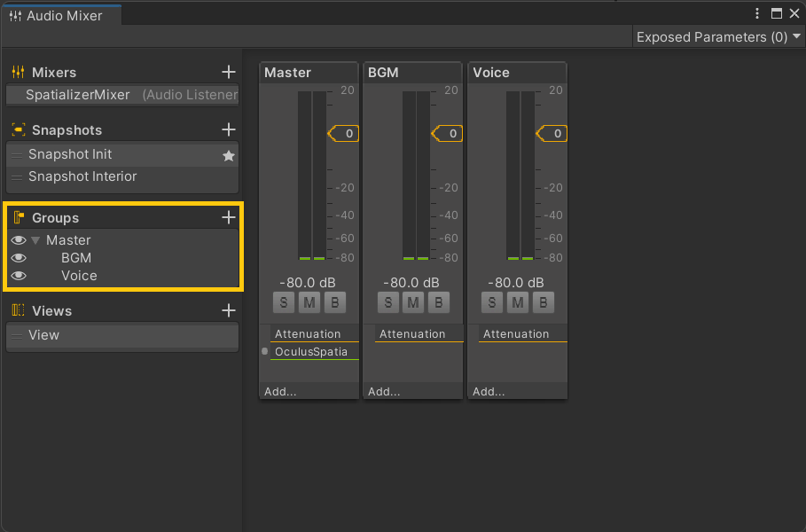806x532 pixels.
Task: Collapse the Master group tree arrow
Action: tap(35, 240)
